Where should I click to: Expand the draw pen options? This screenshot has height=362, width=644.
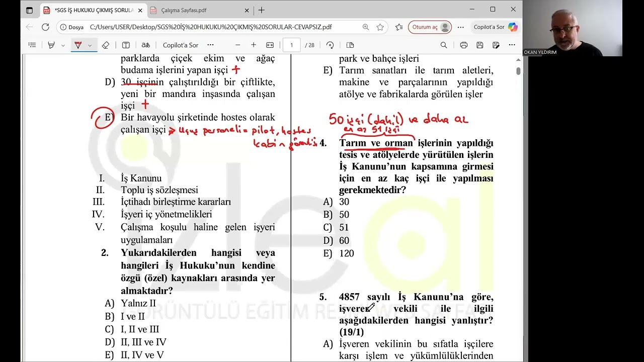point(90,45)
